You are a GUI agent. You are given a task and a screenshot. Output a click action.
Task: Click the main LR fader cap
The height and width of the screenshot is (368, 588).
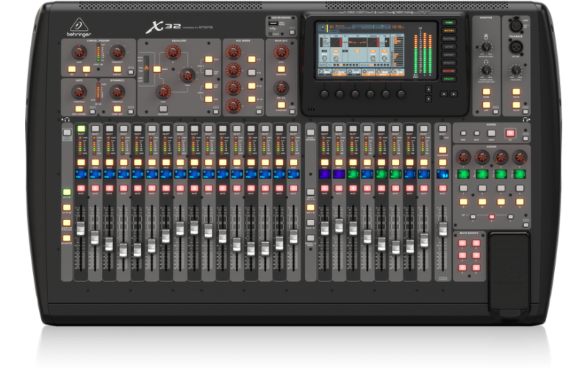(443, 228)
